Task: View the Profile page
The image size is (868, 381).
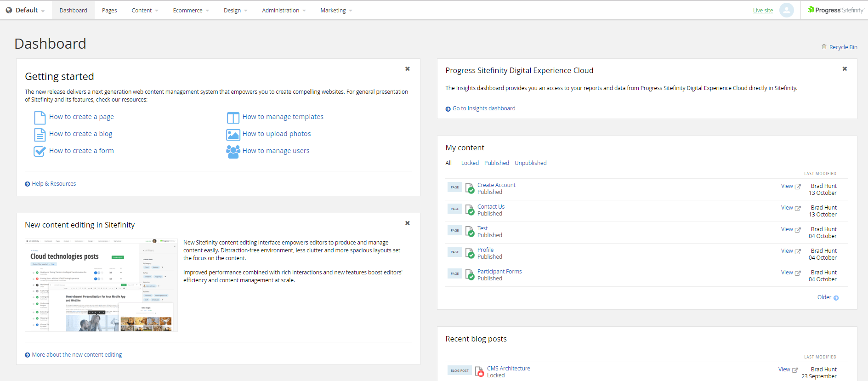Action: click(791, 251)
